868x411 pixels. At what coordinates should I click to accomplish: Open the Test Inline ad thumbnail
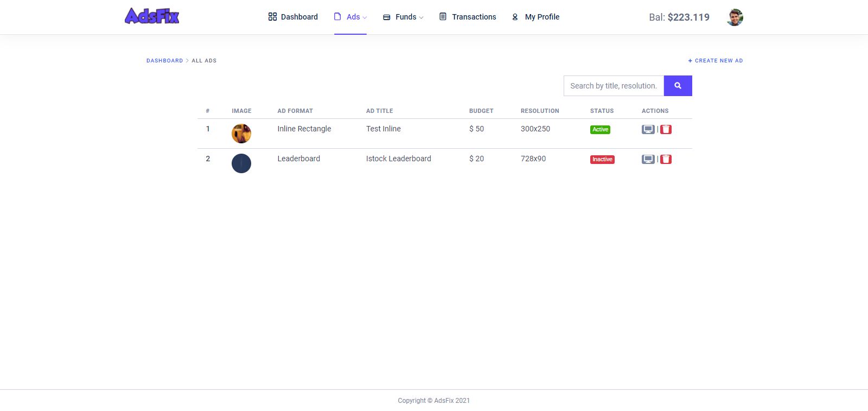241,134
